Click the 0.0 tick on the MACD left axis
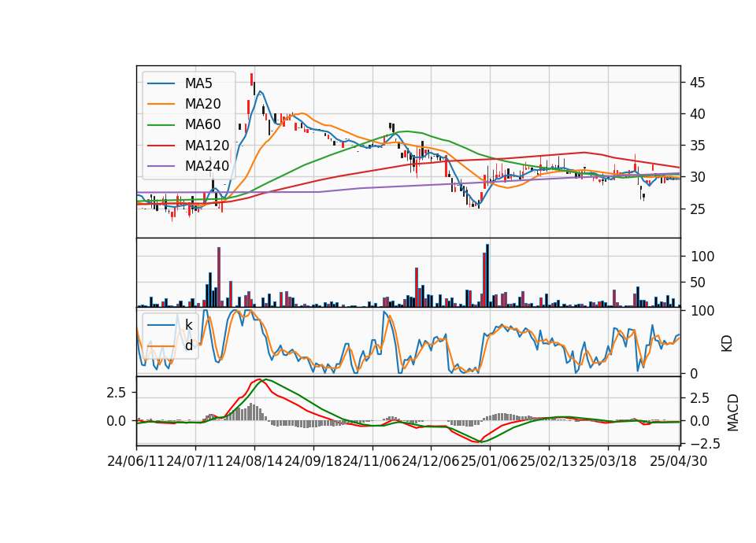This screenshot has height=543, width=756. (x=116, y=421)
